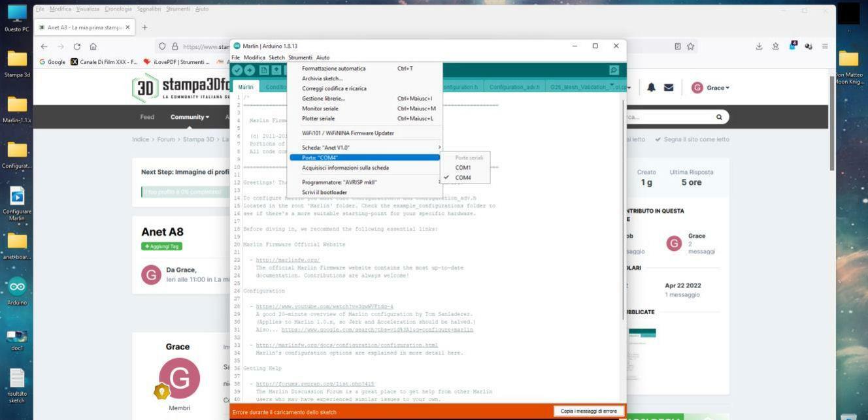This screenshot has height=420, width=868.
Task: Open the Arduino tab list dropdown arrow
Action: (x=612, y=86)
